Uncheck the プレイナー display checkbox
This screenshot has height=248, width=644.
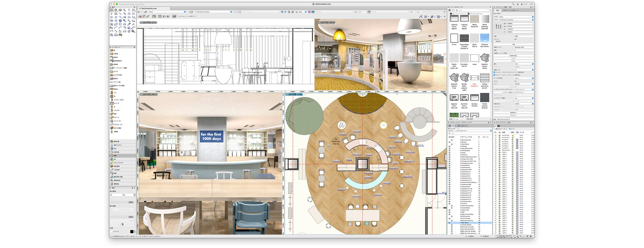point(494,72)
